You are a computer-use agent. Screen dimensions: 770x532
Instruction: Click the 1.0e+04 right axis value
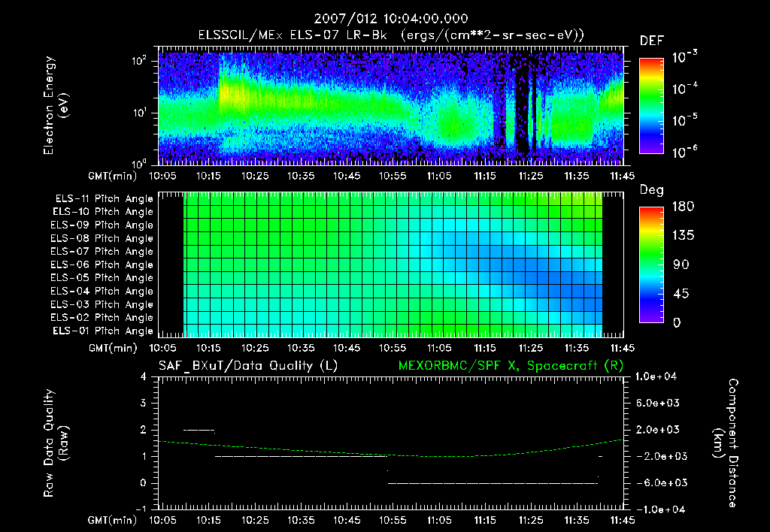click(x=656, y=376)
